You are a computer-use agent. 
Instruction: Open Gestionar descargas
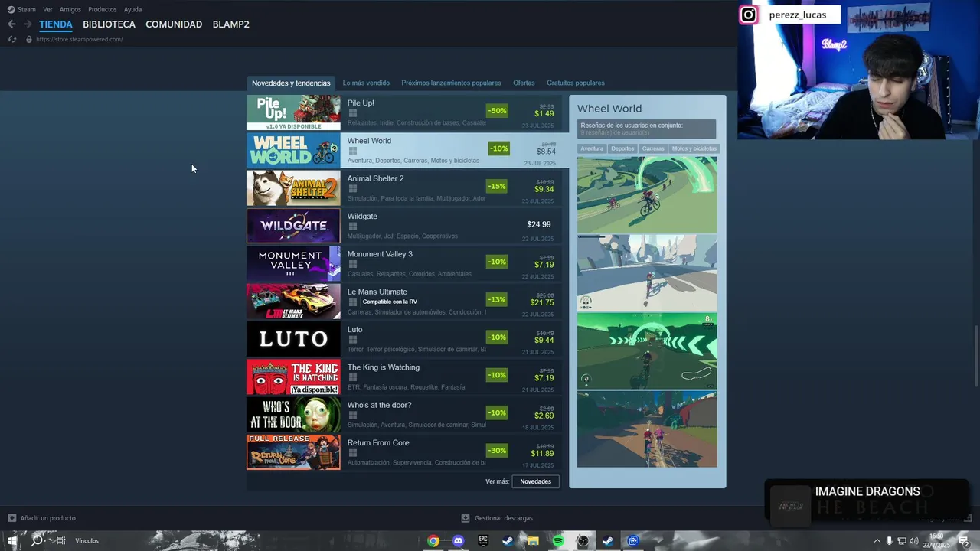(x=503, y=518)
